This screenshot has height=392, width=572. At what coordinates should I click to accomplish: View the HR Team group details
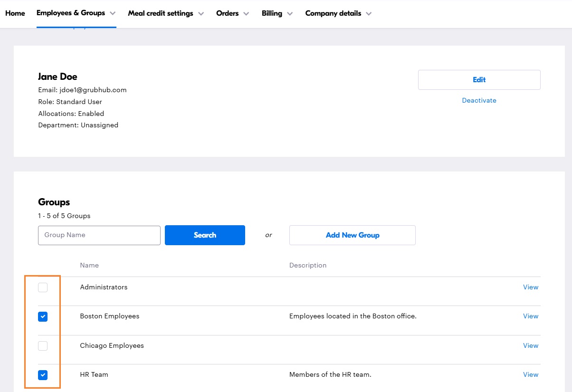tap(530, 374)
